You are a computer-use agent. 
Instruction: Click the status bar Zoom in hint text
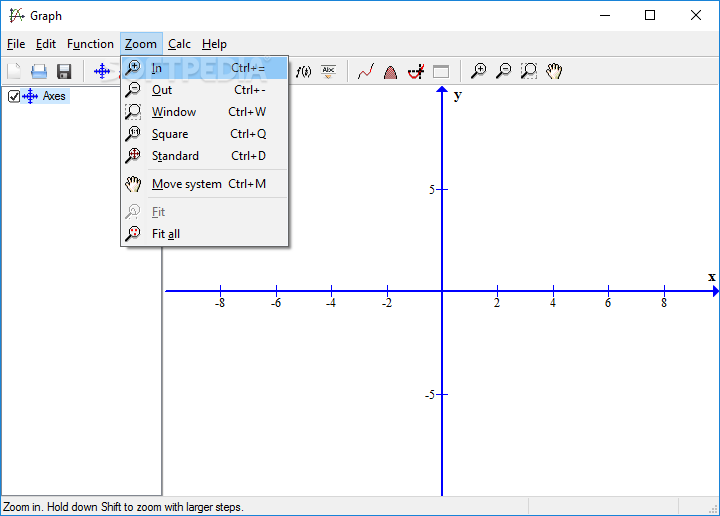pos(124,507)
